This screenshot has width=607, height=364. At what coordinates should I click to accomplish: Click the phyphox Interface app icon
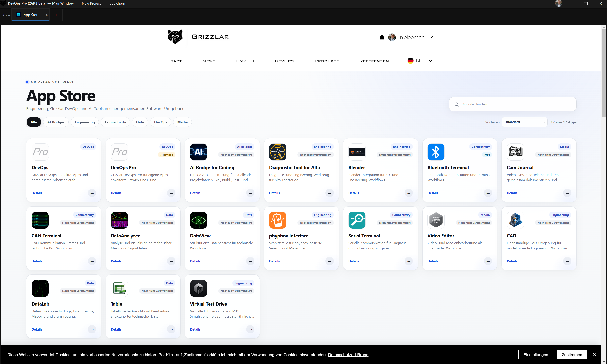tap(277, 220)
